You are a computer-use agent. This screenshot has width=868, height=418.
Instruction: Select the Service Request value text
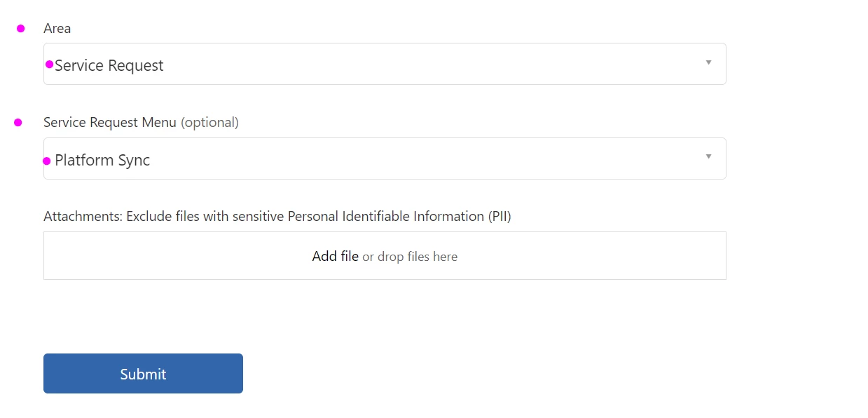tap(109, 66)
